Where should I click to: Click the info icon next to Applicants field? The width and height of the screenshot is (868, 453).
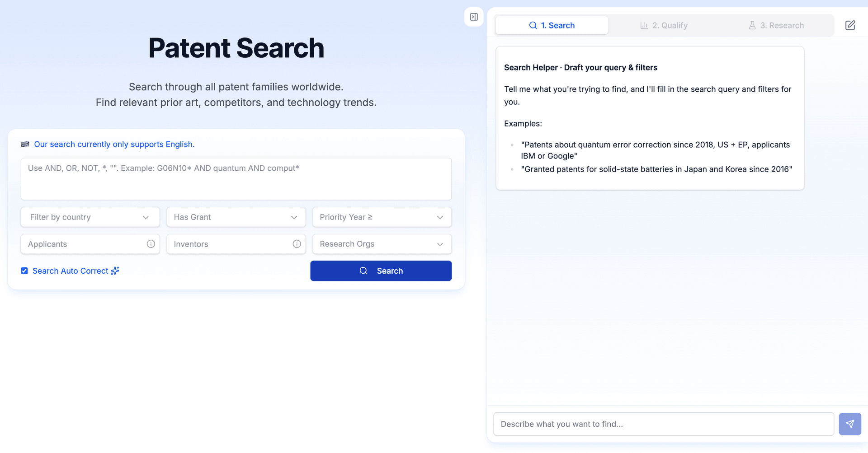pyautogui.click(x=151, y=244)
